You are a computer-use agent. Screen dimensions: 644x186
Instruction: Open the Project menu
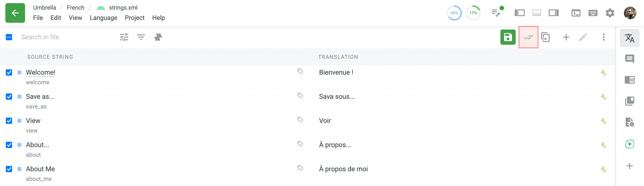click(x=134, y=18)
